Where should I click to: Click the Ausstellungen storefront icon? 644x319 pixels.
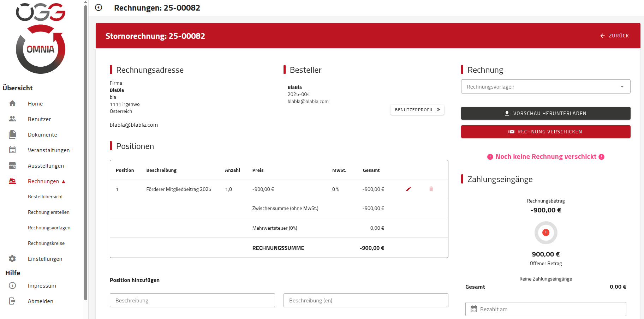click(x=12, y=165)
